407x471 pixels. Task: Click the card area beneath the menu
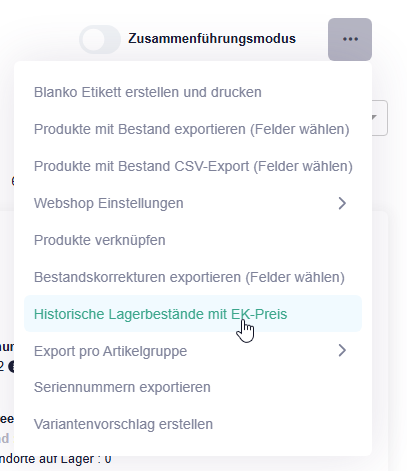coord(380,333)
